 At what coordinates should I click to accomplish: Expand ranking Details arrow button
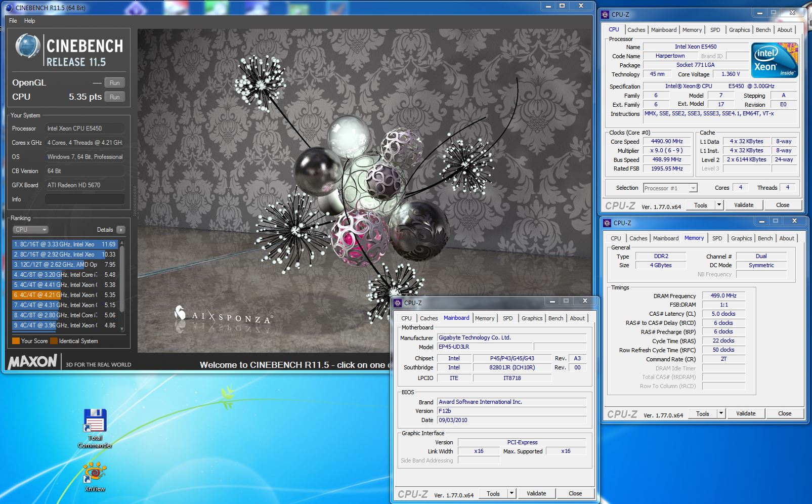[121, 230]
